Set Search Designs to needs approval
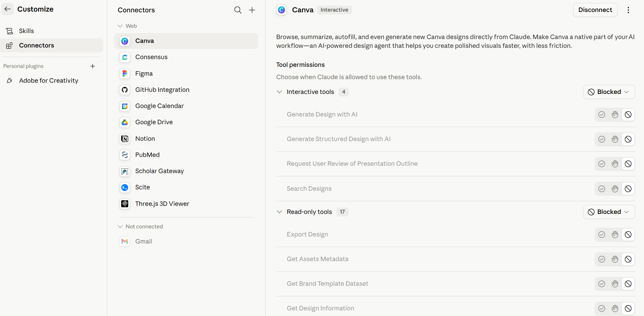This screenshot has height=316, width=644. point(615,189)
